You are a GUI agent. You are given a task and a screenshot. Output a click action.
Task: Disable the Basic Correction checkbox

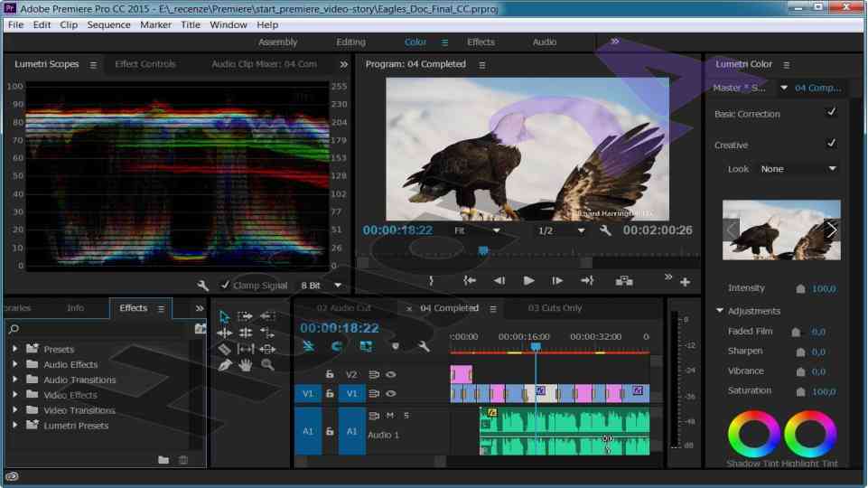coord(831,113)
